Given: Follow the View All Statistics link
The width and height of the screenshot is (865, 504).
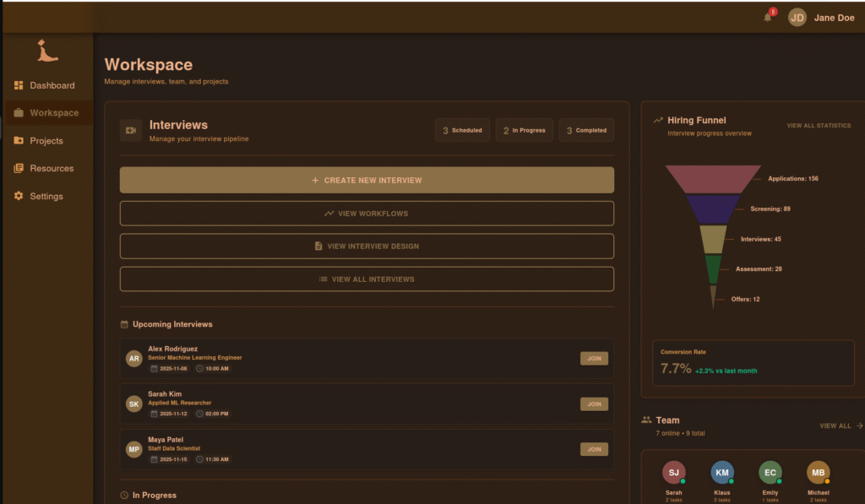Looking at the screenshot, I should 819,126.
